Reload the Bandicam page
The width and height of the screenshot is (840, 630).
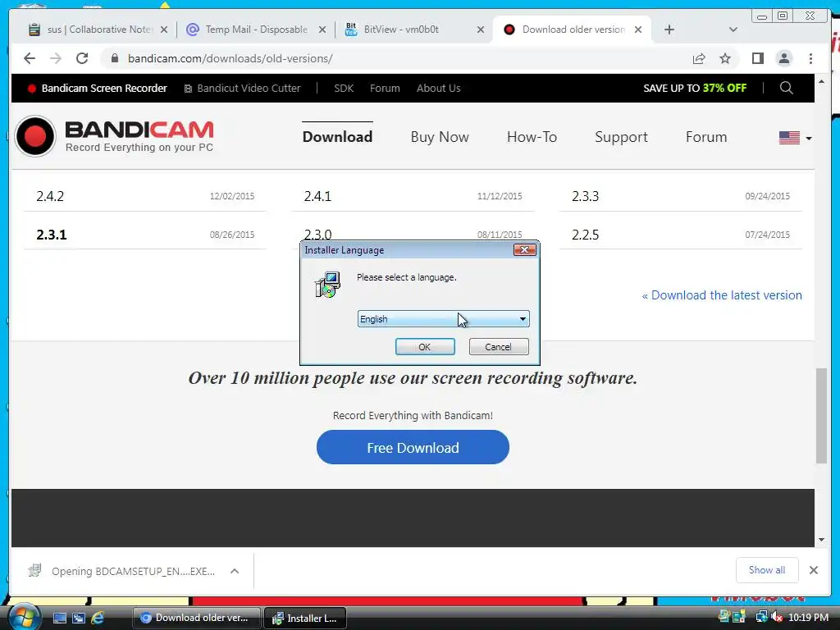[82, 58]
